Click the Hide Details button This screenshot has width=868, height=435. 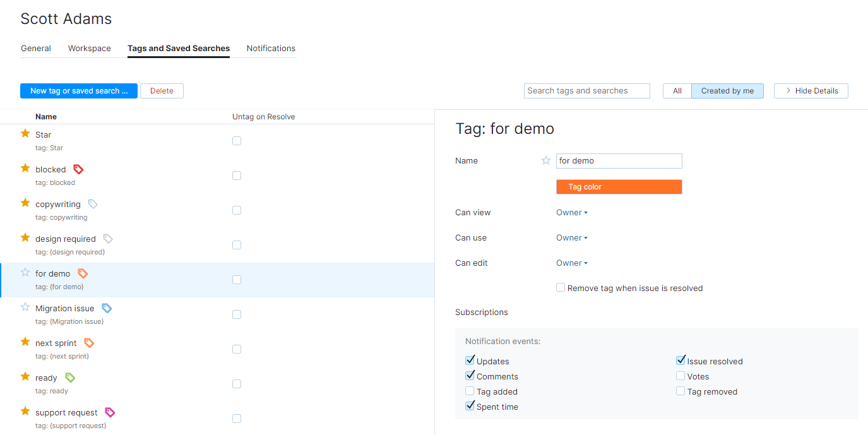click(811, 91)
